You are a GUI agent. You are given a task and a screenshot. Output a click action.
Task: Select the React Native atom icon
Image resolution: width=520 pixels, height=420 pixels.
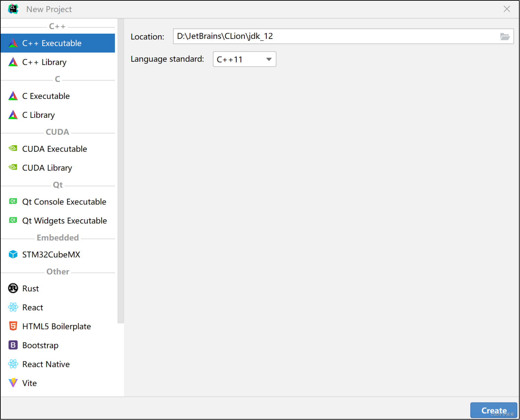pos(13,364)
